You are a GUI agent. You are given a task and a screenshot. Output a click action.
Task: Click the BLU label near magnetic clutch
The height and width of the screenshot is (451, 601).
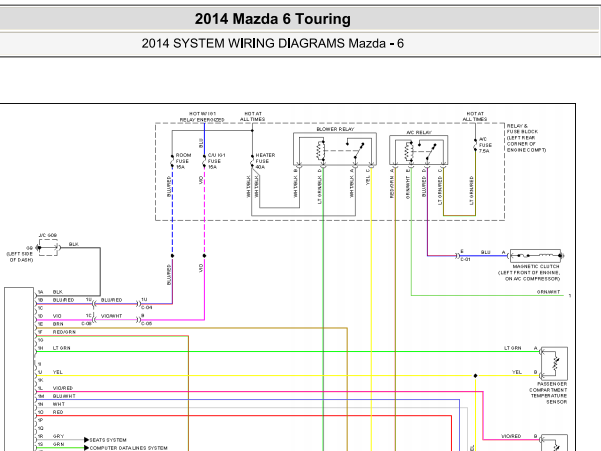[x=486, y=252]
